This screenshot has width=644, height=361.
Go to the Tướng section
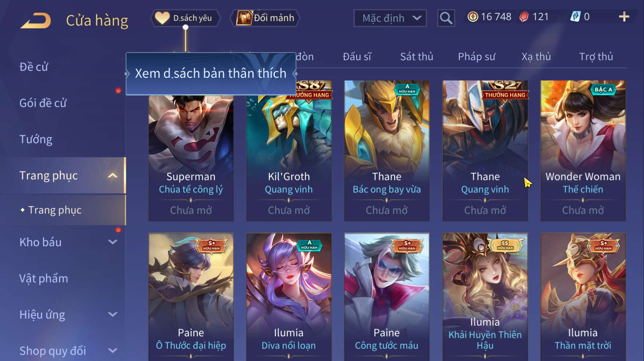click(x=36, y=139)
